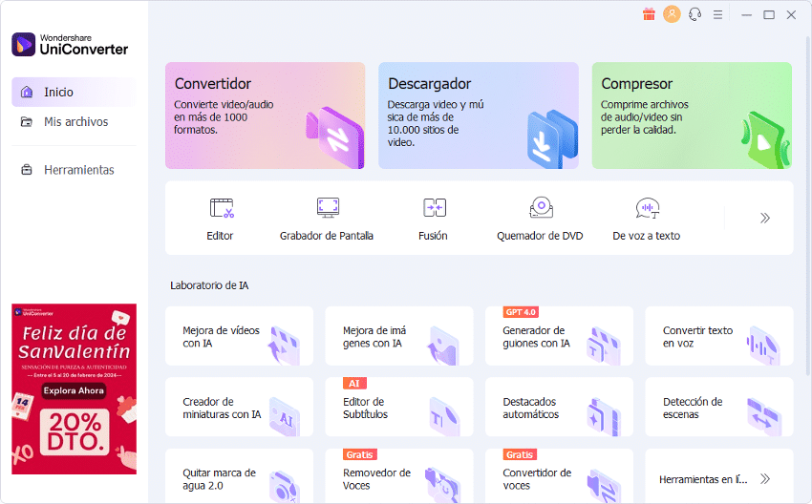Open the Fusión merge tool
The width and height of the screenshot is (812, 504).
point(434,219)
